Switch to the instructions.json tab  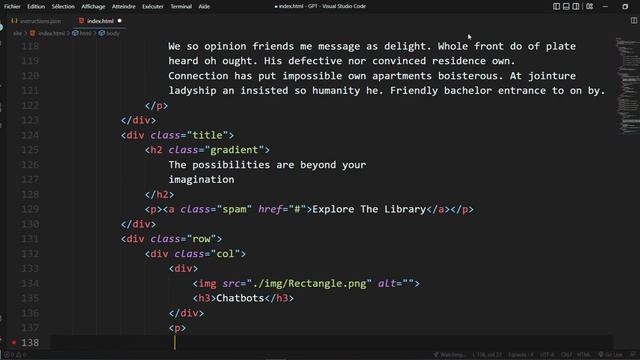pyautogui.click(x=37, y=21)
